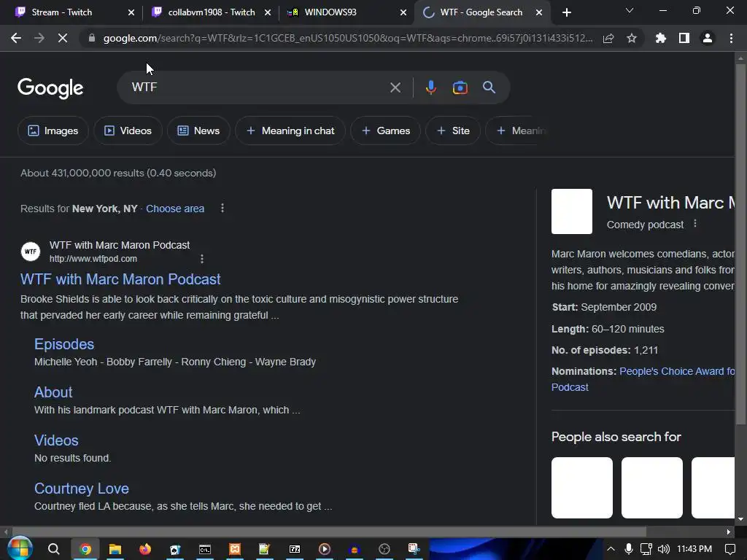This screenshot has width=747, height=560.
Task: Open the Chrome profile avatar icon
Action: click(x=708, y=38)
